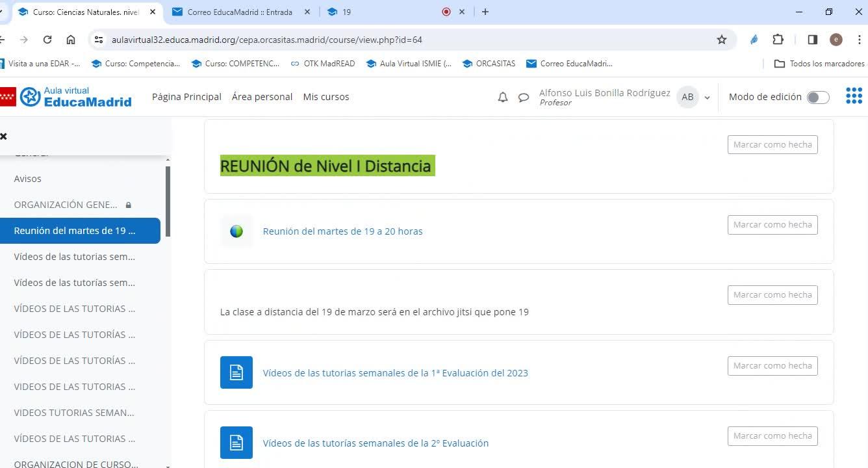Close the course index sidebar

[3, 136]
